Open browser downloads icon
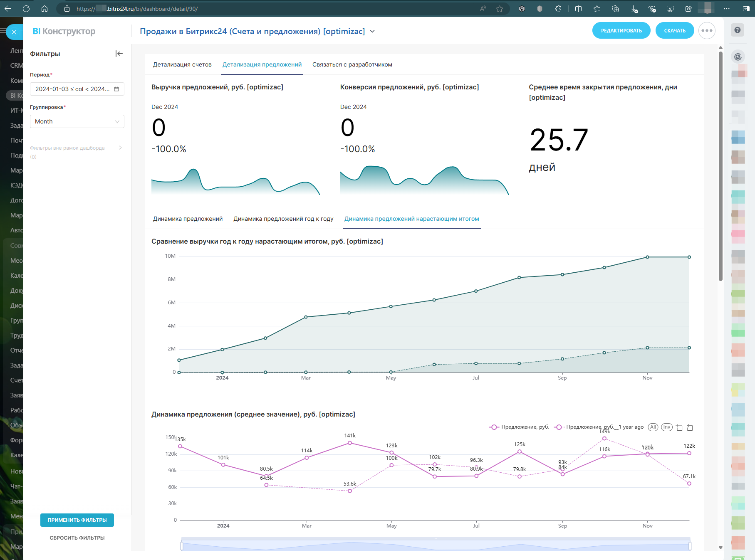755x560 pixels. pos(634,9)
